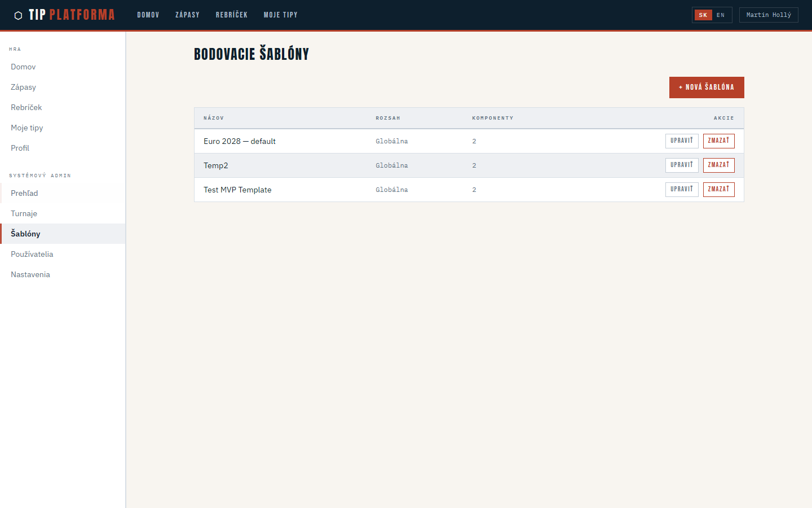The image size is (812, 508).
Task: Create a new template with Nová šablóna
Action: 706,87
